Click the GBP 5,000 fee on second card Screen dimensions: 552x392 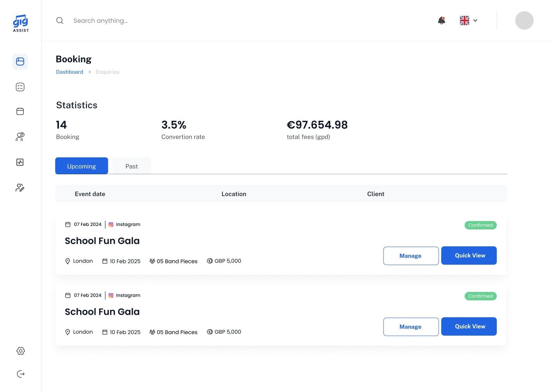tap(228, 332)
